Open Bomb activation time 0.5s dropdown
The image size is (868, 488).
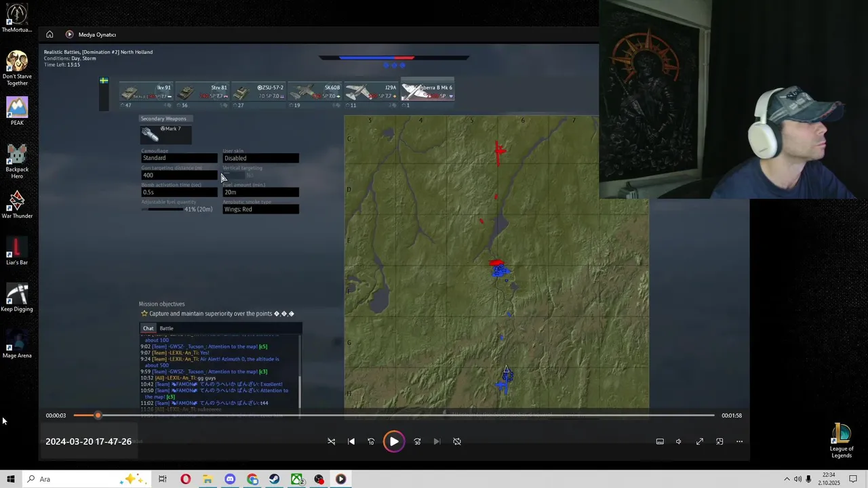(x=179, y=192)
